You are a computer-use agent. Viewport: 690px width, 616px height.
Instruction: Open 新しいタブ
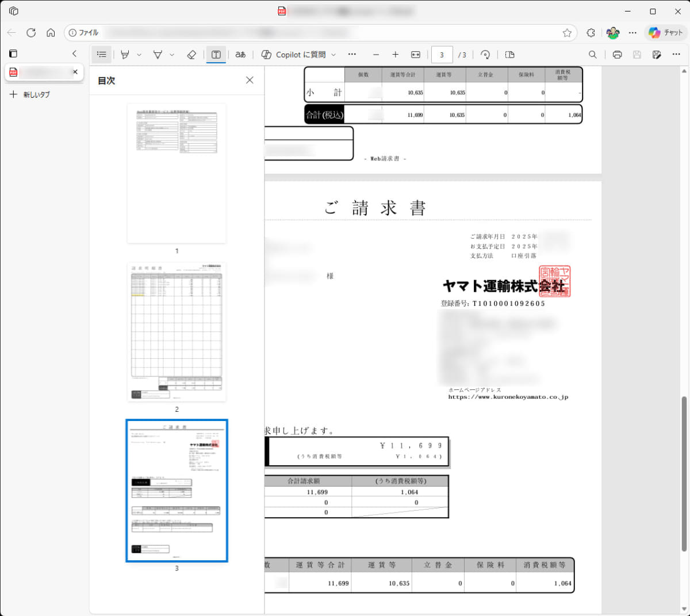(x=29, y=94)
